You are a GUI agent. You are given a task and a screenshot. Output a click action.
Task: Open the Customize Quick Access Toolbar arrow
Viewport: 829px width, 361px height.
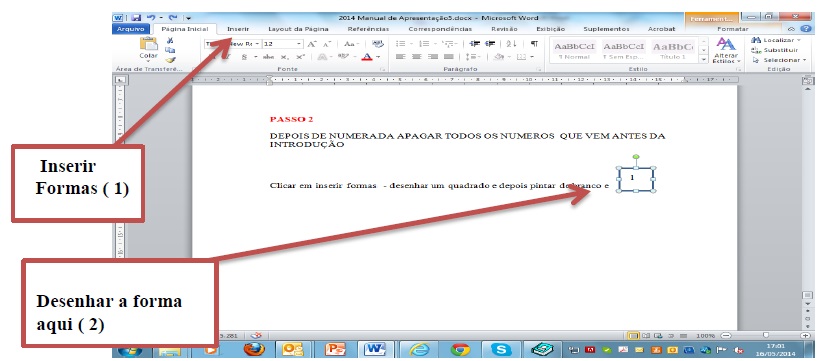(189, 18)
